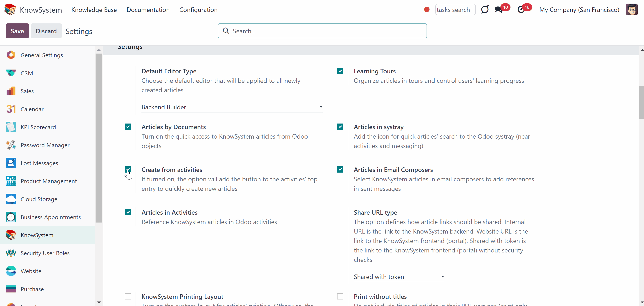The image size is (644, 306).
Task: Open the KnowSystem quick search systray icon
Action: [485, 9]
